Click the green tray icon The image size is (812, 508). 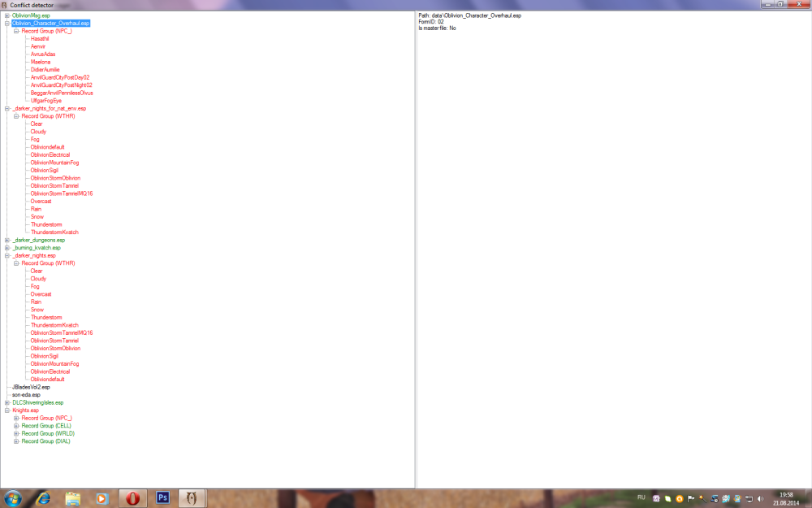[x=668, y=499]
